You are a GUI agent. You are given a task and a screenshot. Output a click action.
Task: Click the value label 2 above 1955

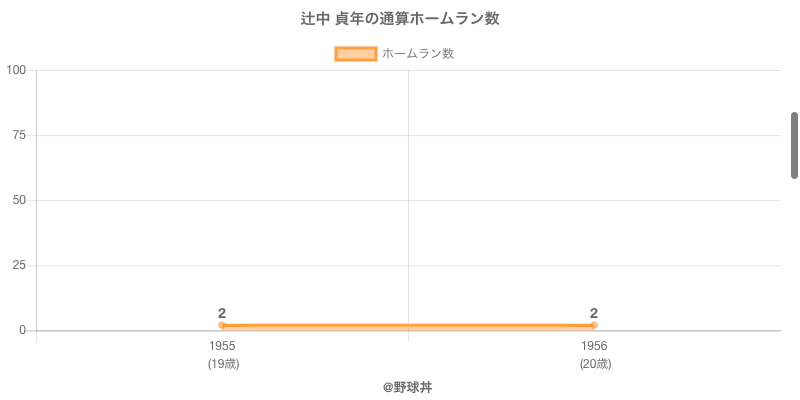click(x=222, y=313)
